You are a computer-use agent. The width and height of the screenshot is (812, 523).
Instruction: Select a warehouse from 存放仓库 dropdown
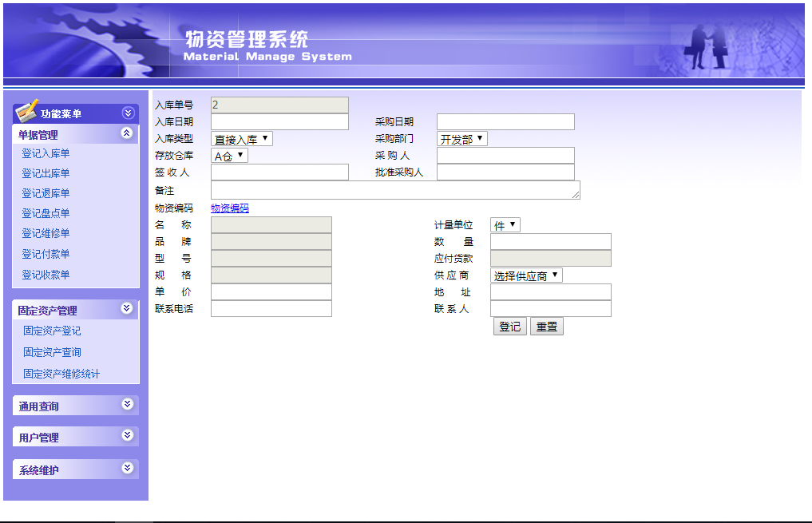pos(229,156)
